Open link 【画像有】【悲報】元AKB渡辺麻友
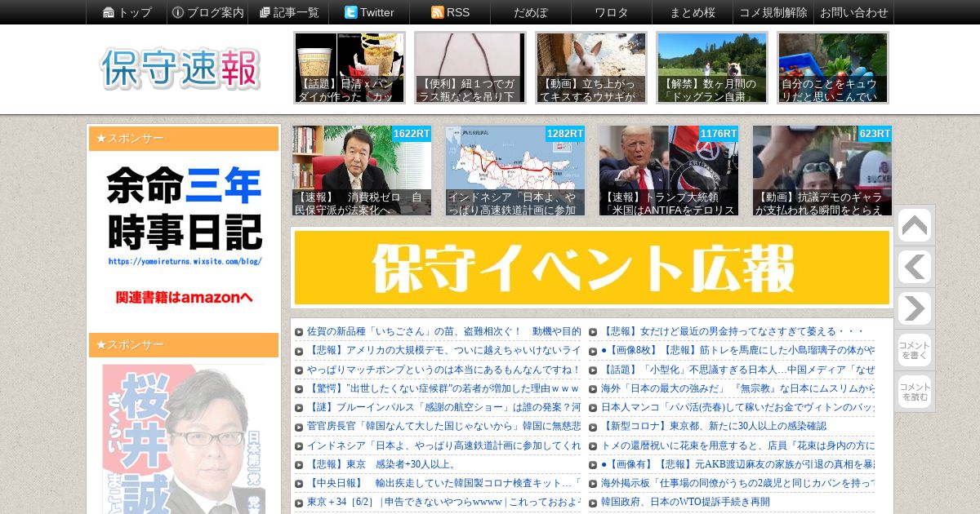Viewport: 980px width, 514px height. (x=737, y=464)
